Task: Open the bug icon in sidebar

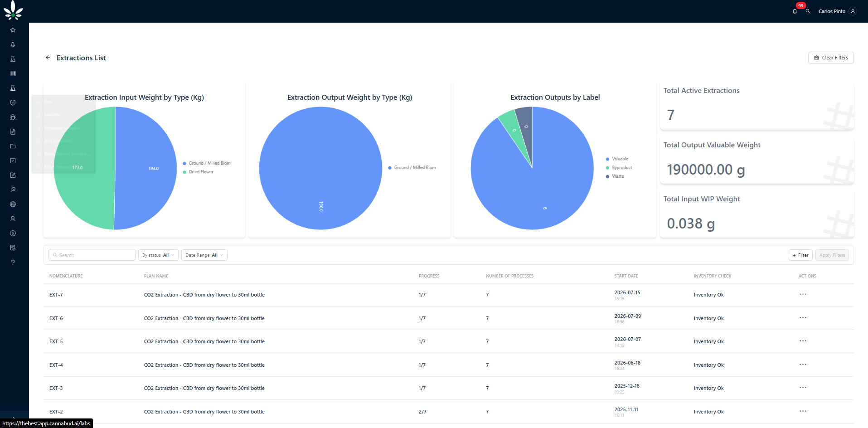Action: point(13,117)
